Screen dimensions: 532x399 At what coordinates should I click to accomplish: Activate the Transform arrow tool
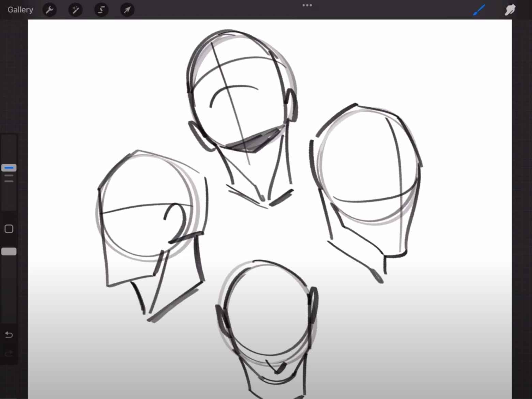(127, 10)
